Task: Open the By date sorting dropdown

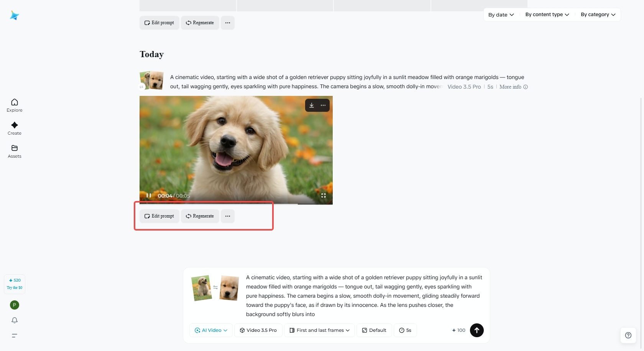Action: 500,14
